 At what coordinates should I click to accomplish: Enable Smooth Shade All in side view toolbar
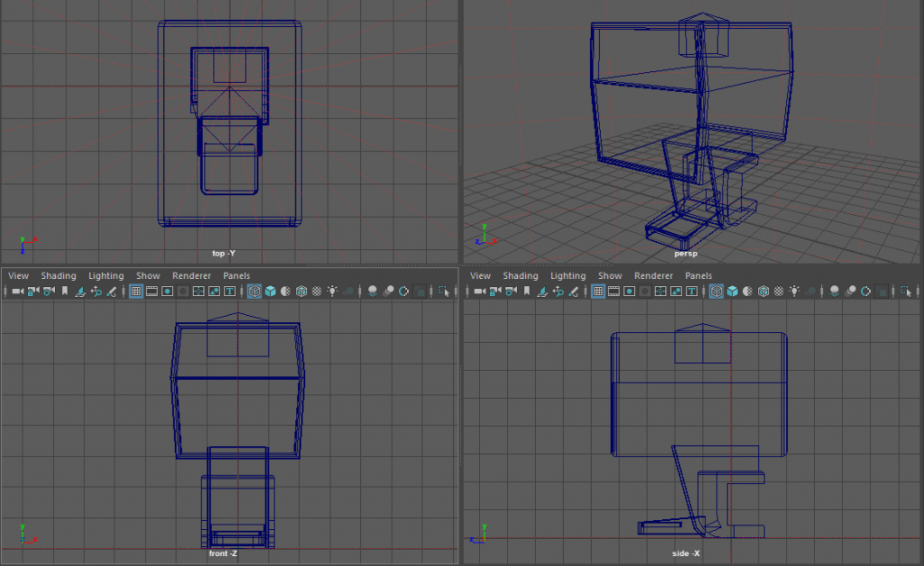(733, 292)
